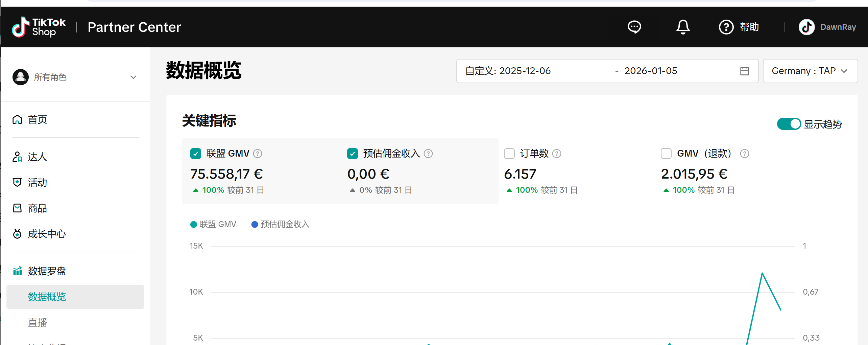
Task: Open the notifications bell
Action: (683, 27)
